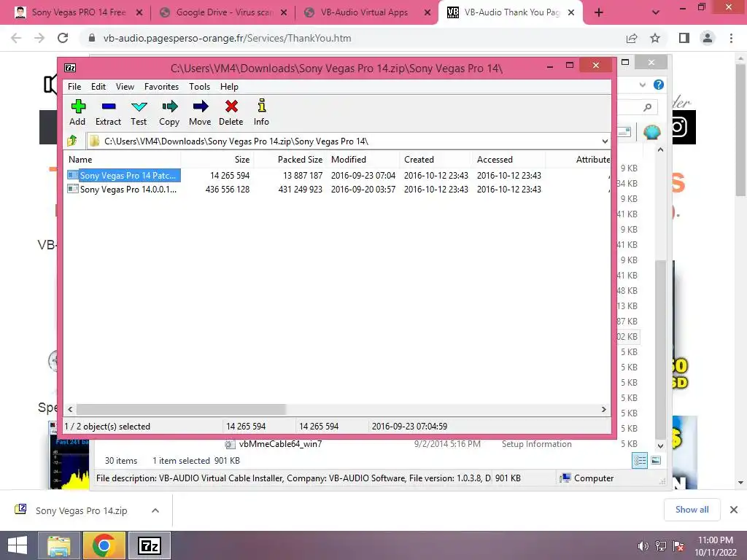Open the Help menu in 7-Zip
Image resolution: width=747 pixels, height=560 pixels.
(229, 87)
